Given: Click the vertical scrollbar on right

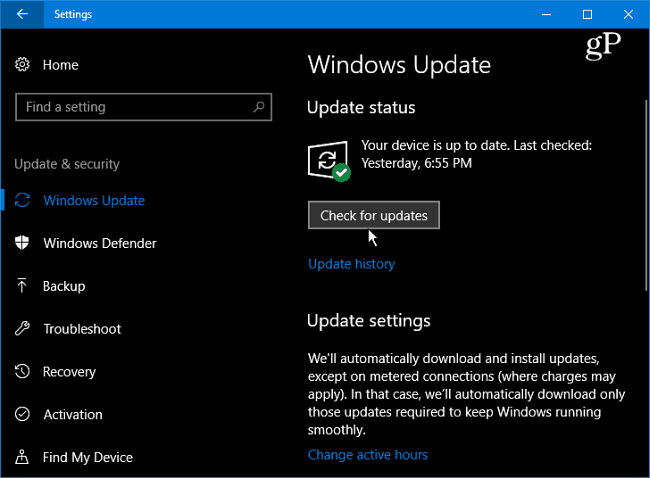Looking at the screenshot, I should [646, 195].
